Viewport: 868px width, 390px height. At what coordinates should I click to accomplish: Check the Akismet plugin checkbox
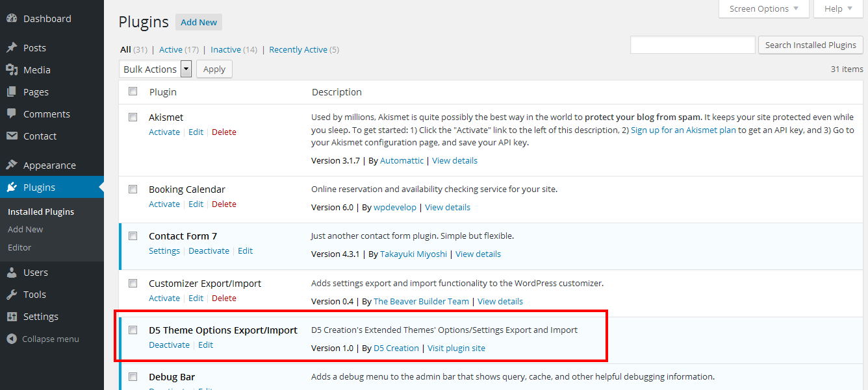[x=133, y=117]
